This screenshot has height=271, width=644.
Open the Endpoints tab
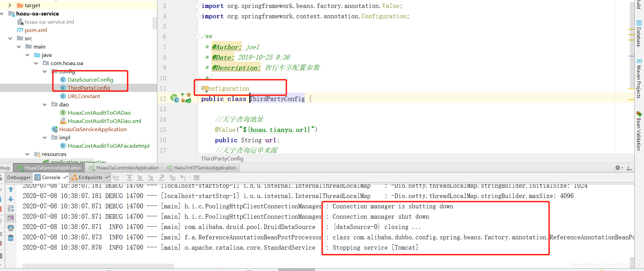point(90,178)
